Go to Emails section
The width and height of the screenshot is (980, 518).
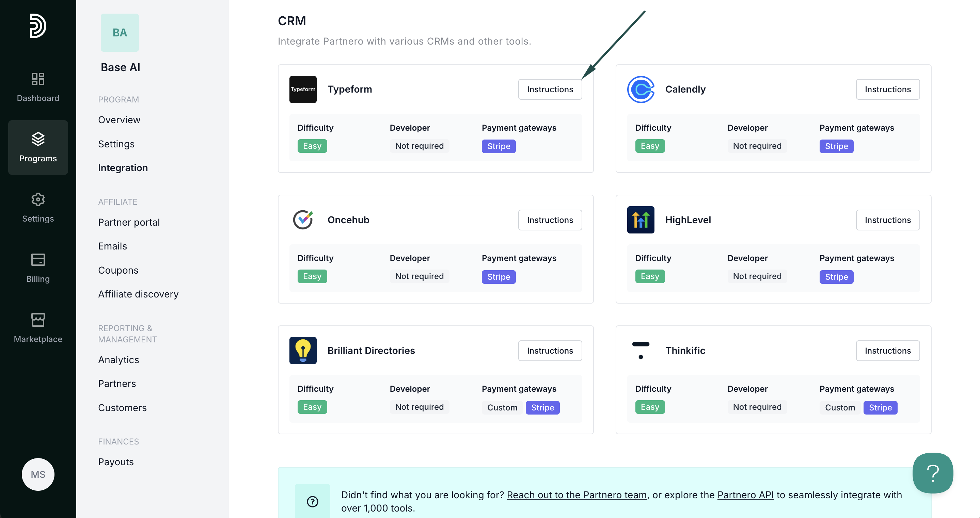coord(112,246)
